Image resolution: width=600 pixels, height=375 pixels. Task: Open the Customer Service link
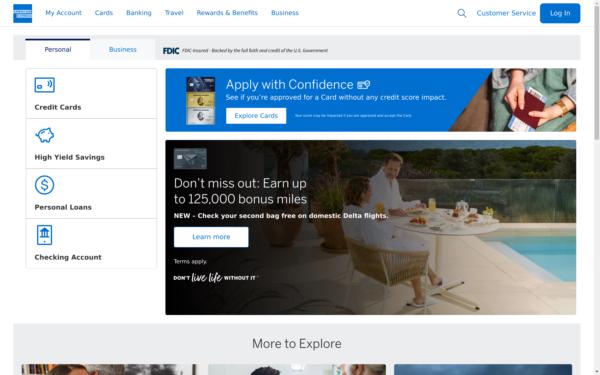[x=506, y=13]
